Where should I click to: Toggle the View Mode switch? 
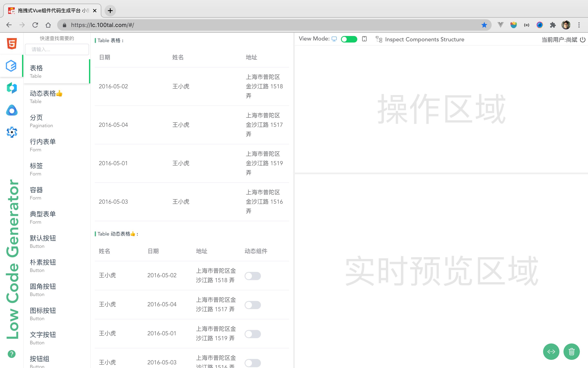(x=349, y=39)
